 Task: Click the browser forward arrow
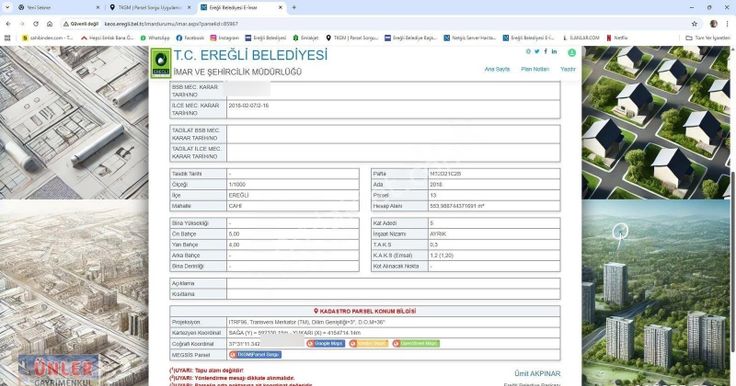pos(22,23)
